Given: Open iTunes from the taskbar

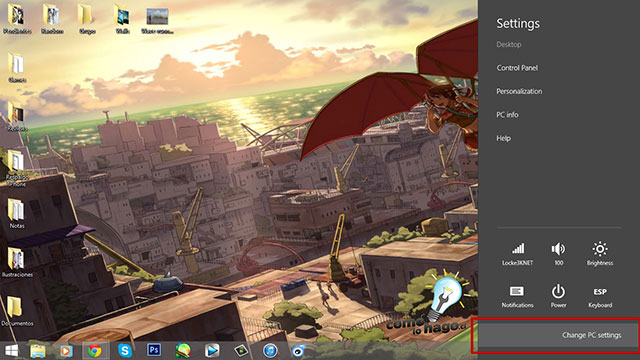Looking at the screenshot, I should pos(270,351).
